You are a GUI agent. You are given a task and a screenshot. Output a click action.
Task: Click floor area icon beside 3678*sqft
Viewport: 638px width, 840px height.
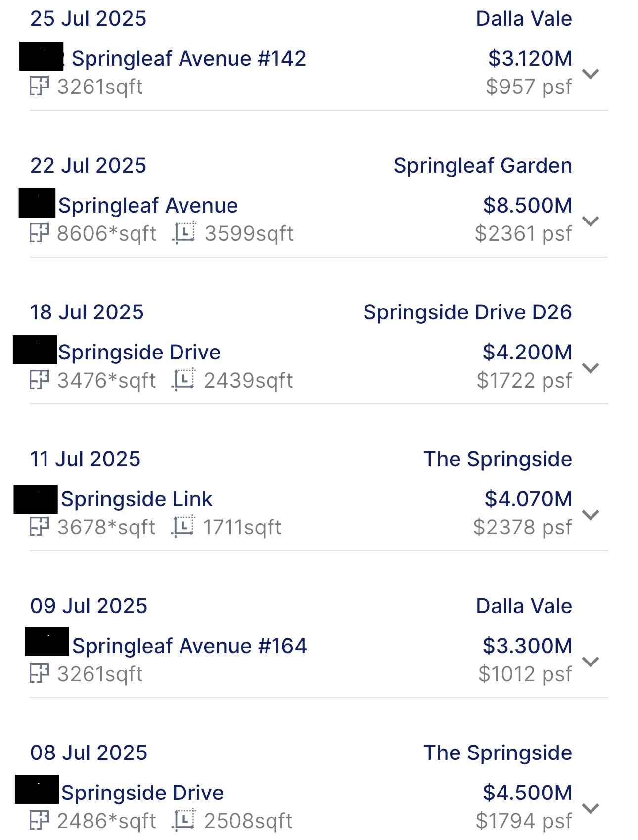click(x=39, y=527)
